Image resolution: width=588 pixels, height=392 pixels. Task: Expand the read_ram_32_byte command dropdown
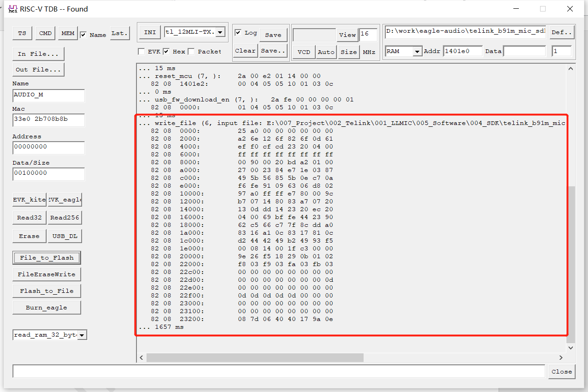82,335
